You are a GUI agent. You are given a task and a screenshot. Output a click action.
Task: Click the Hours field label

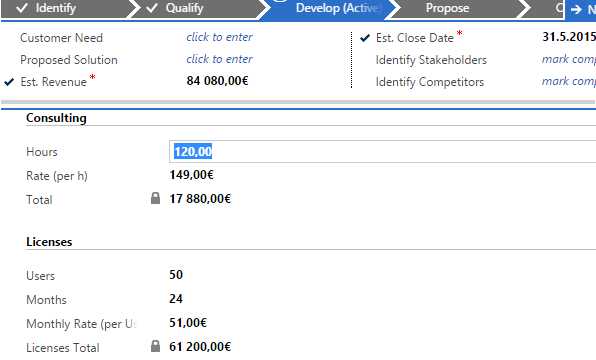point(42,152)
